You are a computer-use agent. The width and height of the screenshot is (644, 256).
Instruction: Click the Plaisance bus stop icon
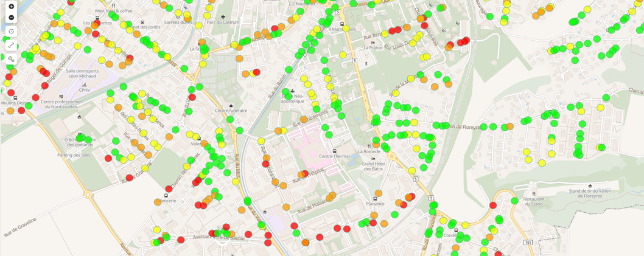click(375, 198)
